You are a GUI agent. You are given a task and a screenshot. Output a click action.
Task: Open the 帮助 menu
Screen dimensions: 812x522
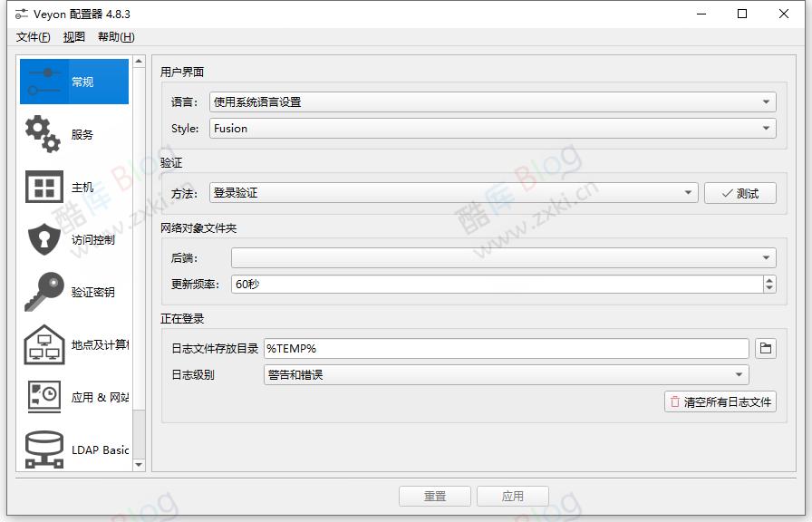[x=116, y=36]
